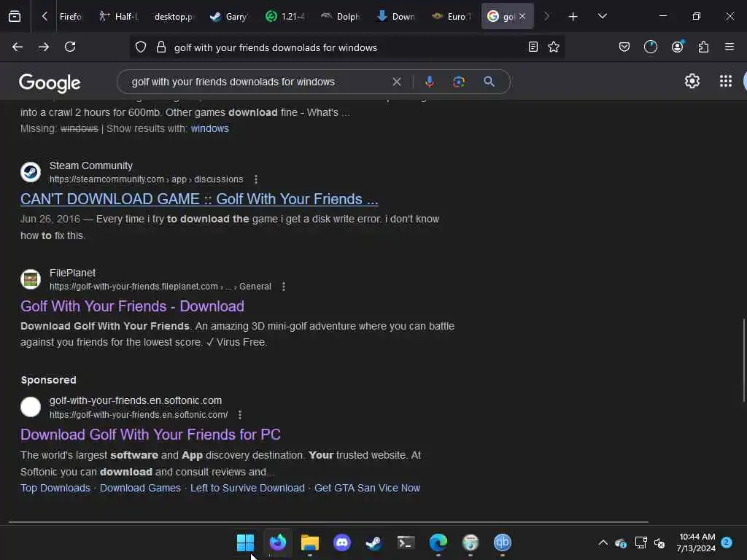Open the Download Games sitelink
The image size is (747, 560).
point(140,488)
